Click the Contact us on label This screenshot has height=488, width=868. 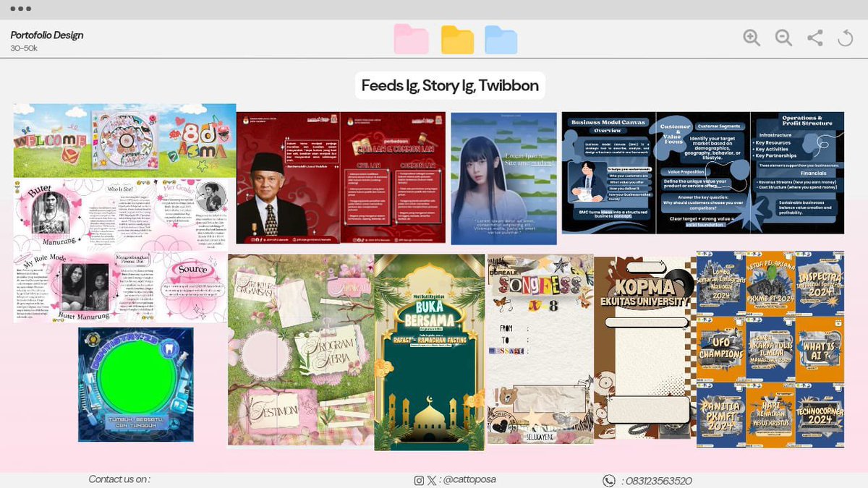tap(119, 479)
